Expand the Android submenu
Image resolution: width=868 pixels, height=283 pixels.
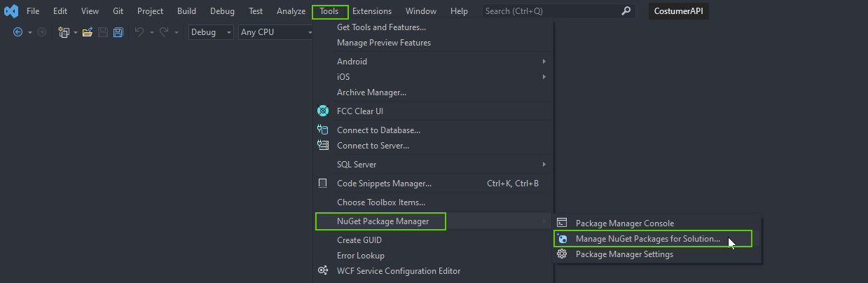(x=433, y=62)
